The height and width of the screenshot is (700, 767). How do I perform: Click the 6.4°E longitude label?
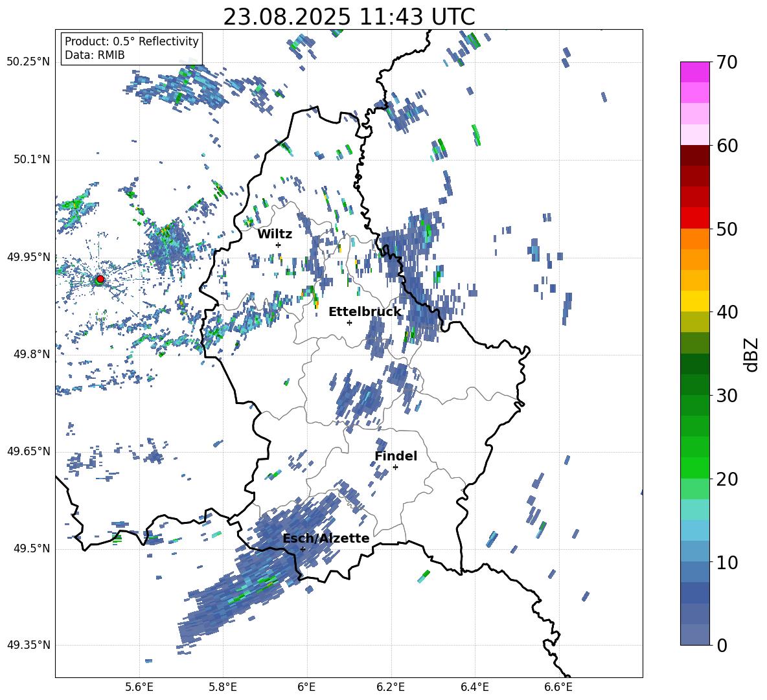[474, 687]
